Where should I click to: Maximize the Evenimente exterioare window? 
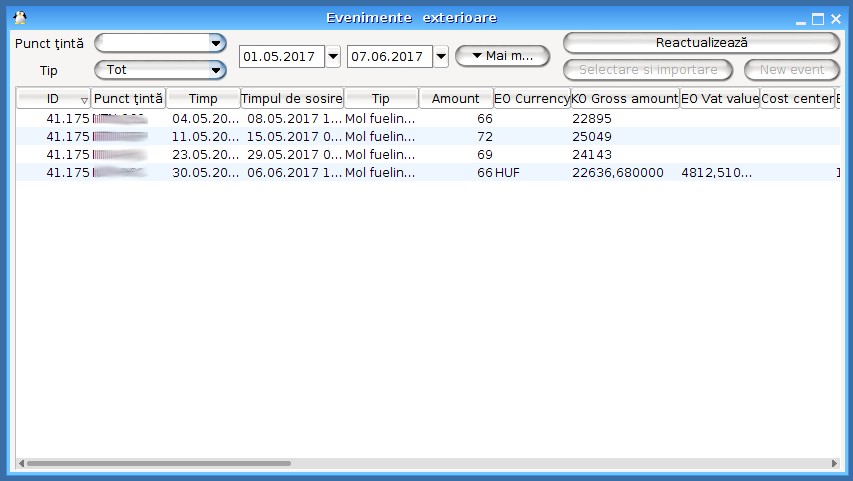point(817,18)
